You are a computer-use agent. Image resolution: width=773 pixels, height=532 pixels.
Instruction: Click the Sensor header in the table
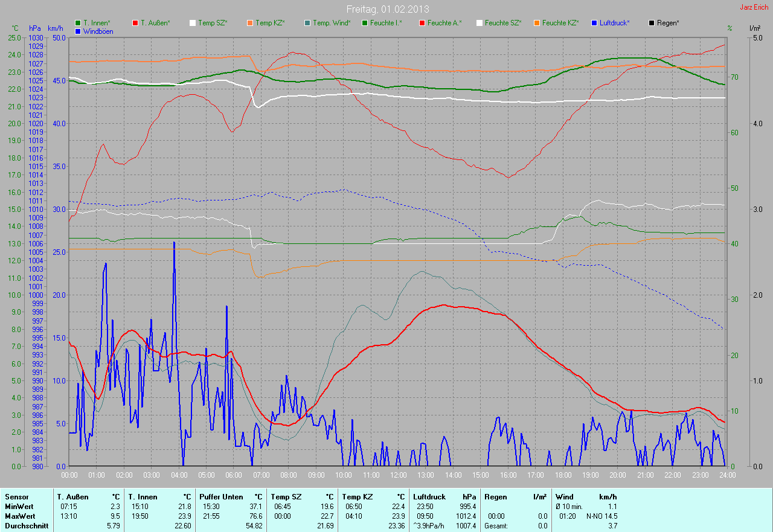16,497
